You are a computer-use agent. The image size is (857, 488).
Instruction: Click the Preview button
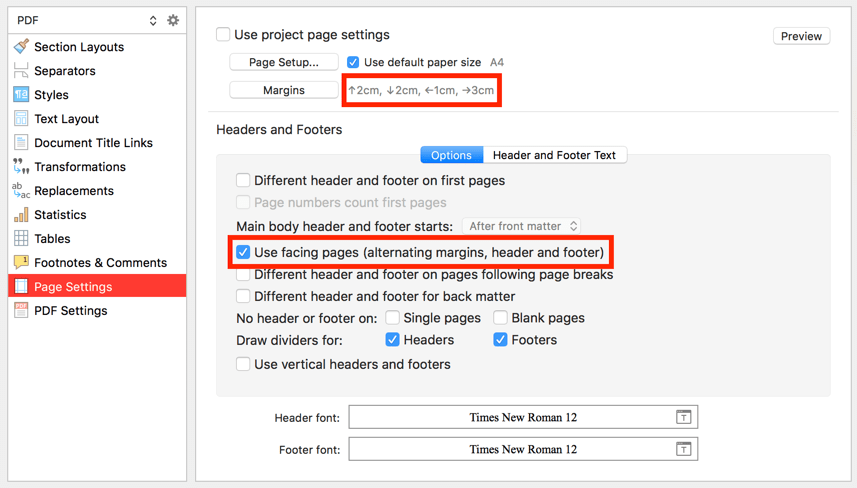pyautogui.click(x=801, y=36)
